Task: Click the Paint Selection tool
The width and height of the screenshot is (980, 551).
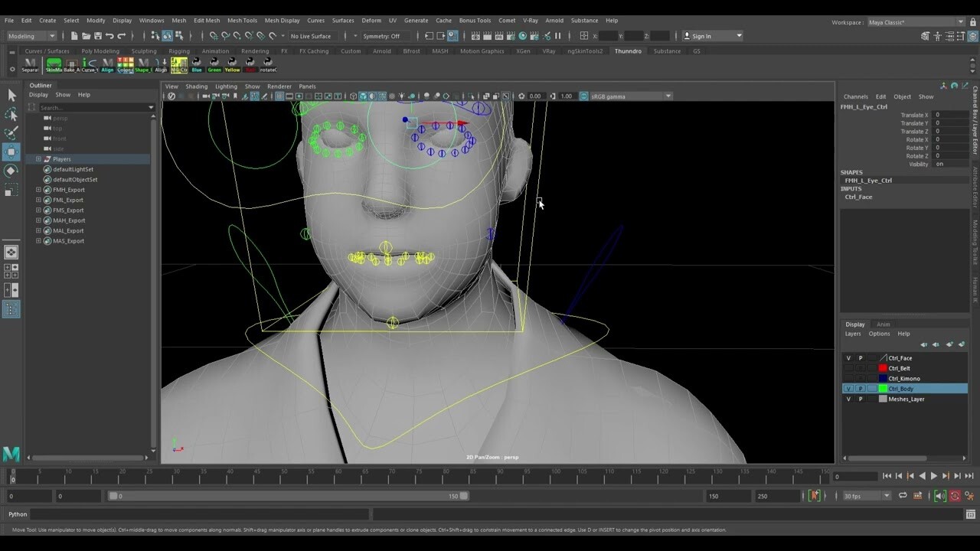Action: (11, 133)
